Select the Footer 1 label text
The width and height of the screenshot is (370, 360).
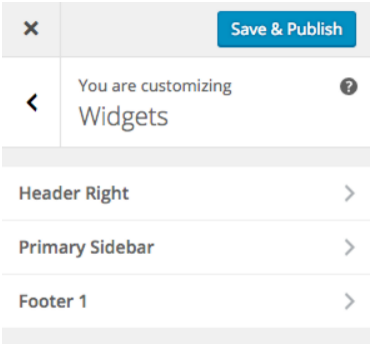click(x=53, y=301)
